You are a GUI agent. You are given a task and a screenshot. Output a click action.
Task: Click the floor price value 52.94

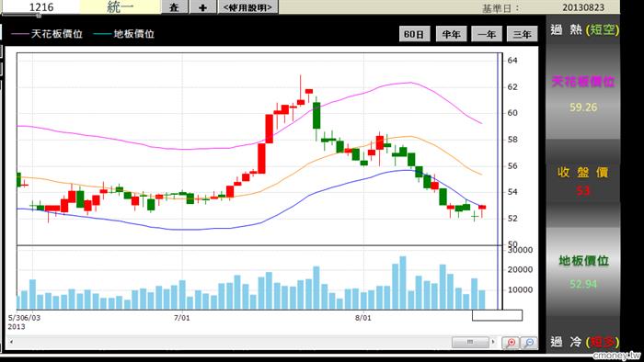pyautogui.click(x=583, y=284)
